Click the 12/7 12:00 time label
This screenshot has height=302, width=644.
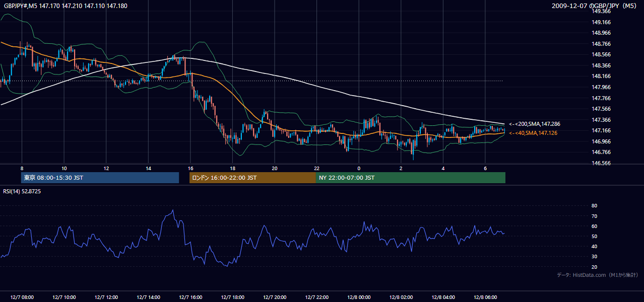click(106, 297)
